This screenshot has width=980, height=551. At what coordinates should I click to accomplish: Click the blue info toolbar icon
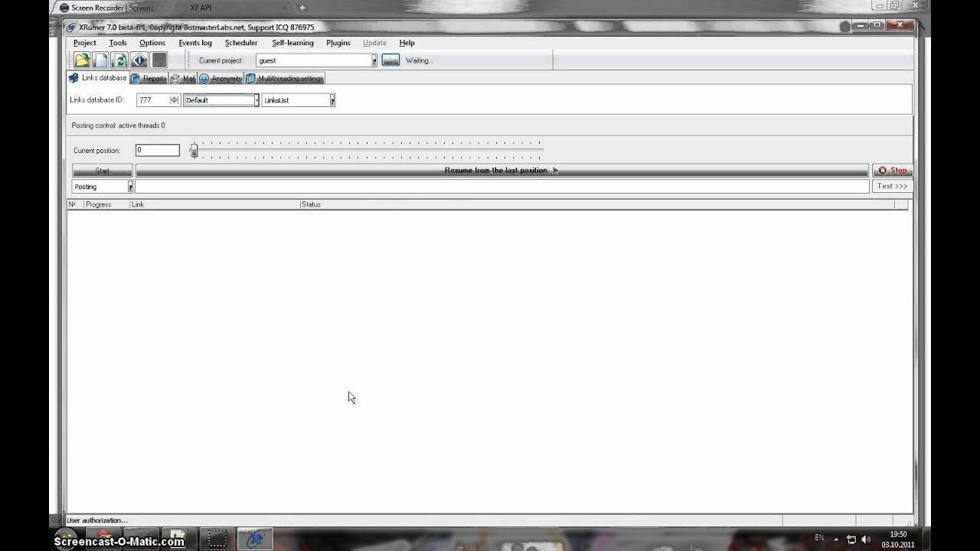click(139, 60)
